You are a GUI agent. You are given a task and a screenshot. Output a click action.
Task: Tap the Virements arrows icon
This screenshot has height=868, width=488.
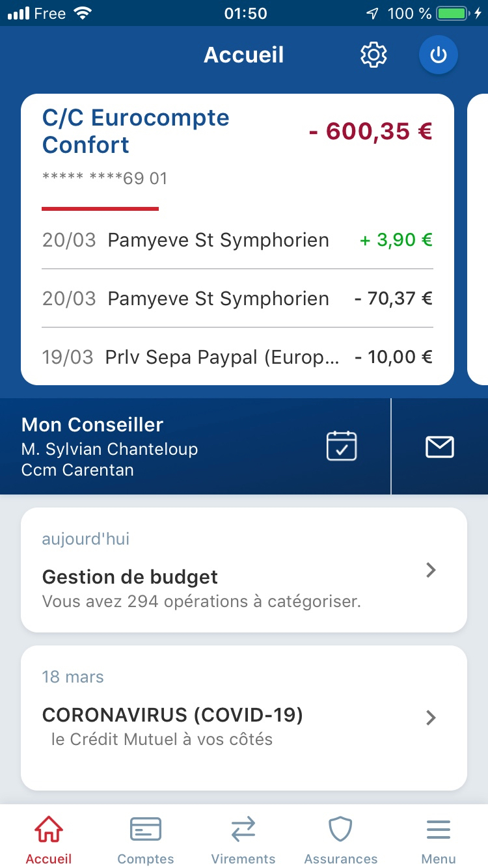pos(243,830)
